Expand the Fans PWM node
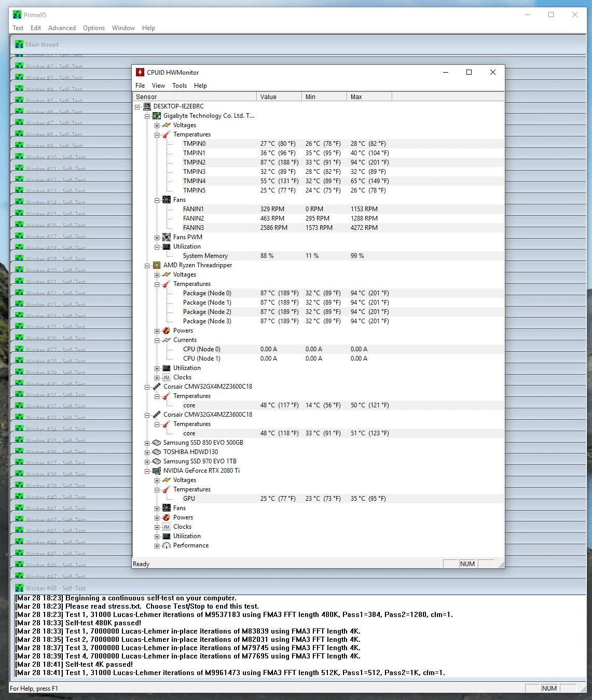592x700 pixels. tap(157, 238)
